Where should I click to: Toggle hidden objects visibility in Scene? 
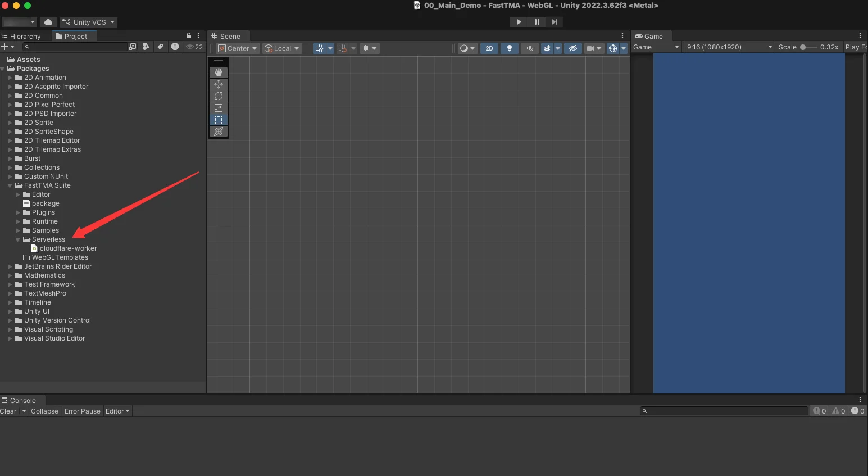(572, 48)
